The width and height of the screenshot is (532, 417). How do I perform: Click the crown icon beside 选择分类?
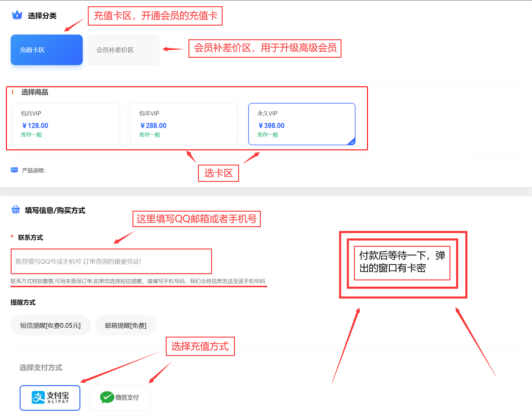point(17,15)
